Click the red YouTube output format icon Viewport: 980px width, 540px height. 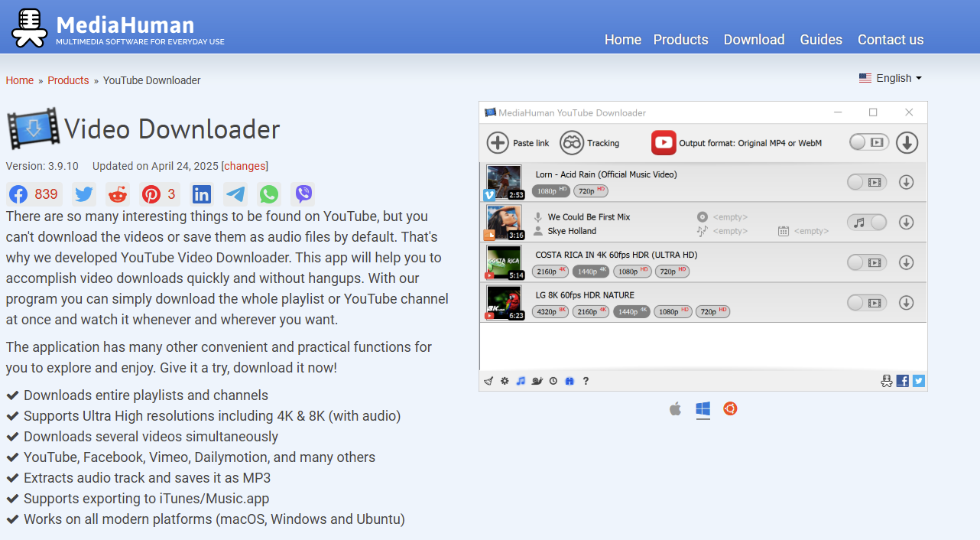664,143
